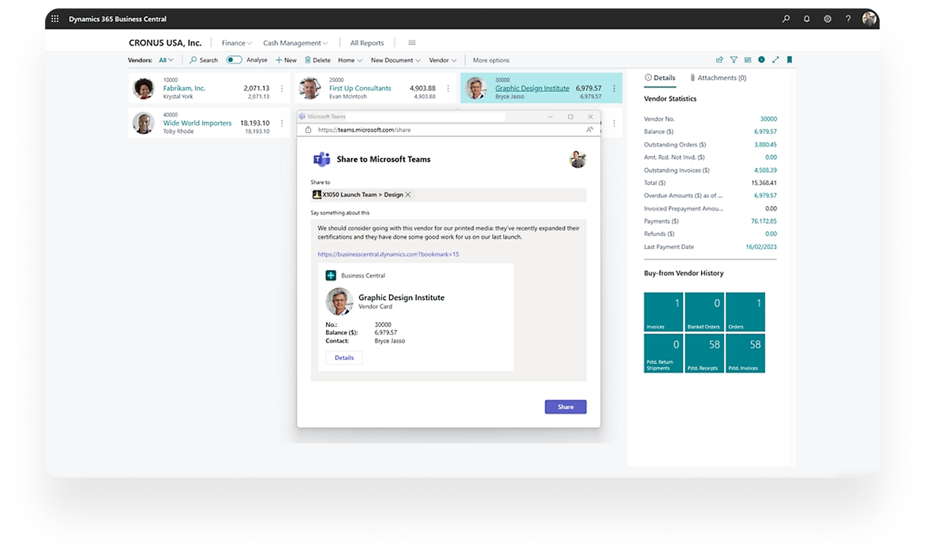Screen dimensions: 925x560
Task: Open the settings gear icon
Action: click(827, 19)
